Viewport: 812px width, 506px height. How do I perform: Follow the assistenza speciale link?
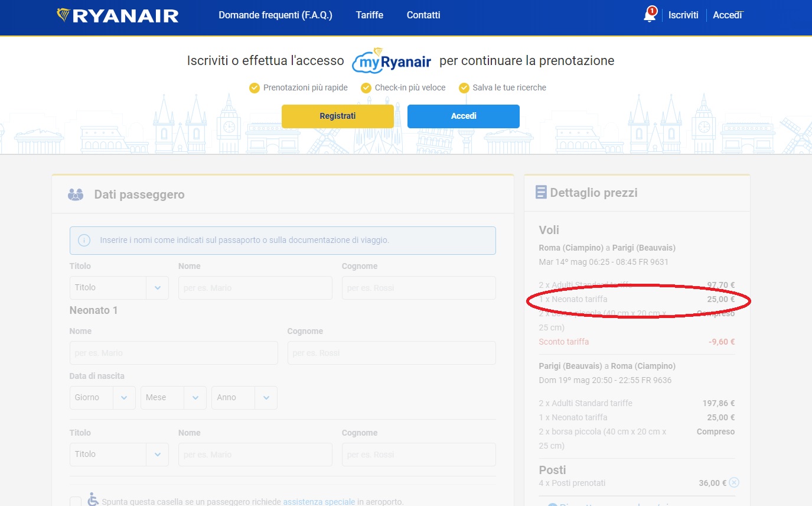pos(319,502)
